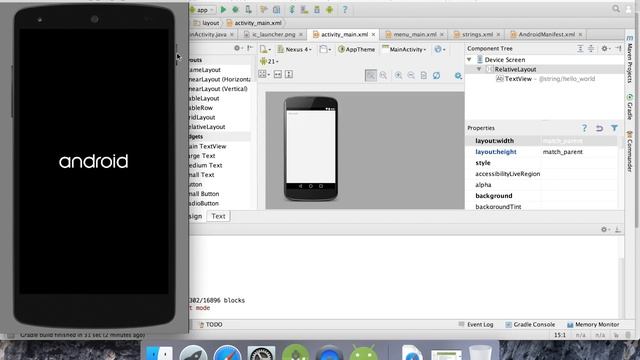
Task: Start the Debug app bug icon
Action: 236,9
